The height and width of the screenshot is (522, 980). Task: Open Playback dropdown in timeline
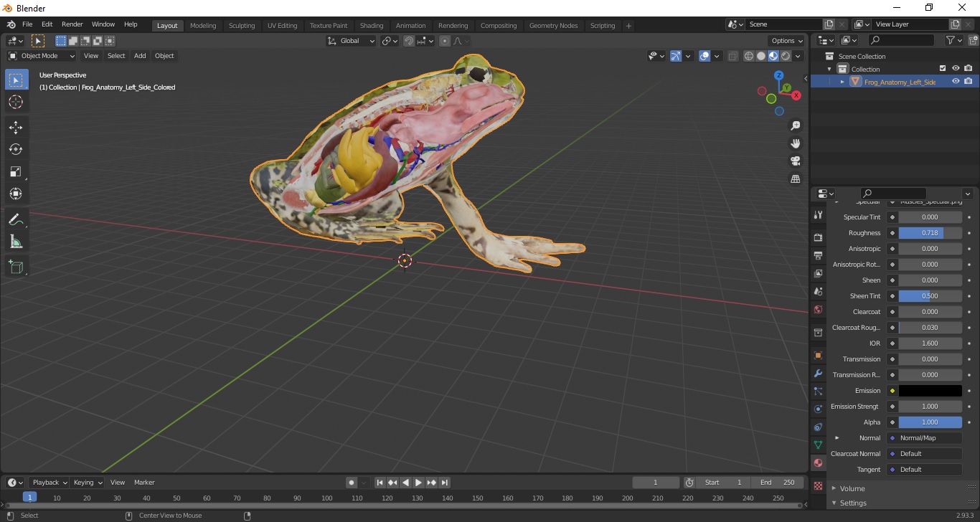click(49, 483)
